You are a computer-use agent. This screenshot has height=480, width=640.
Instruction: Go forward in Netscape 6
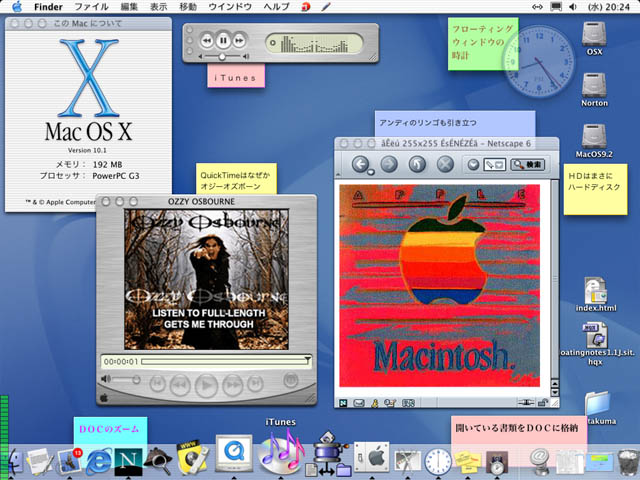coord(389,164)
